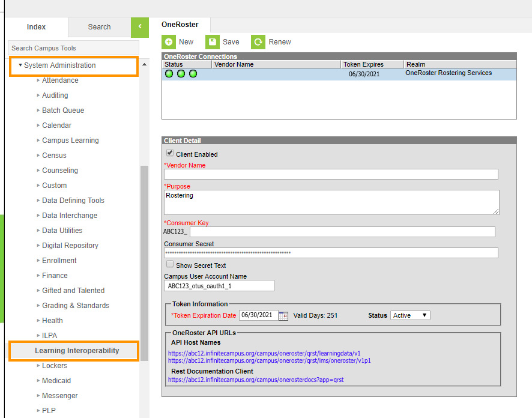Click the tree panel vertical scrollbar thumb
532x418 pixels.
[145, 263]
